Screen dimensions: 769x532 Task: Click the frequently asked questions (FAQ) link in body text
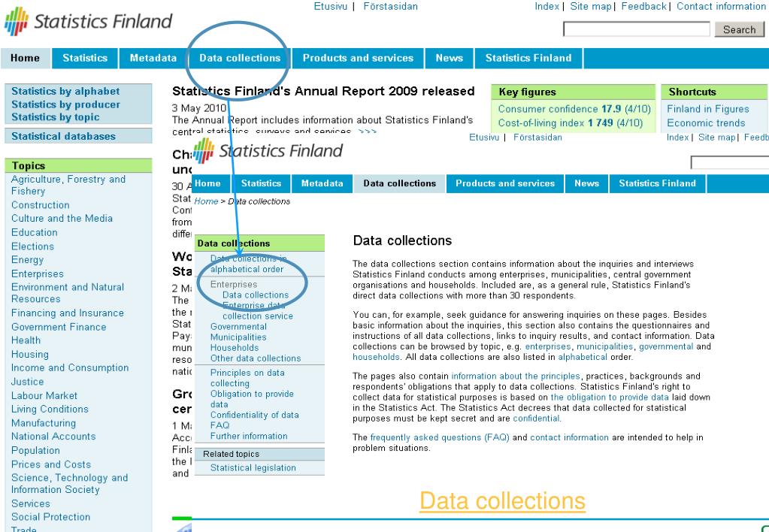click(x=440, y=437)
